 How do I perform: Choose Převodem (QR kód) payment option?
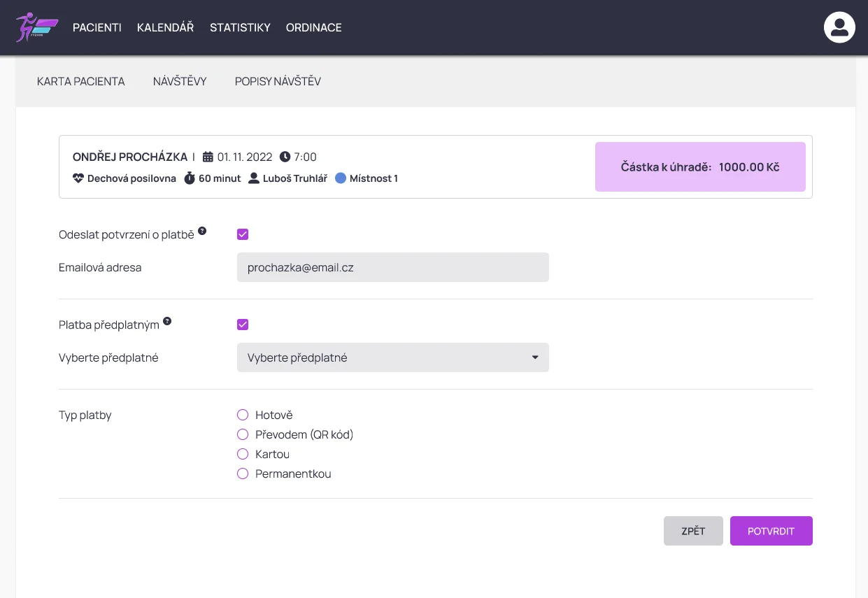click(x=243, y=435)
